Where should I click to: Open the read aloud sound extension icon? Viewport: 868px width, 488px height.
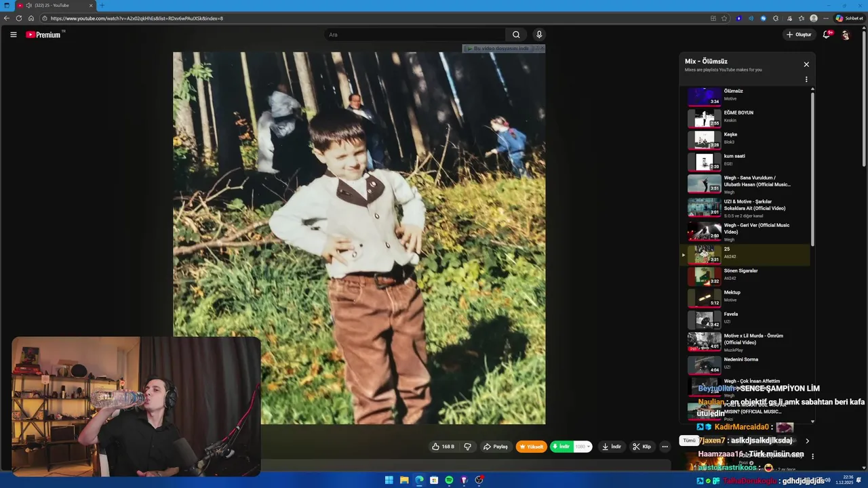[x=751, y=18]
